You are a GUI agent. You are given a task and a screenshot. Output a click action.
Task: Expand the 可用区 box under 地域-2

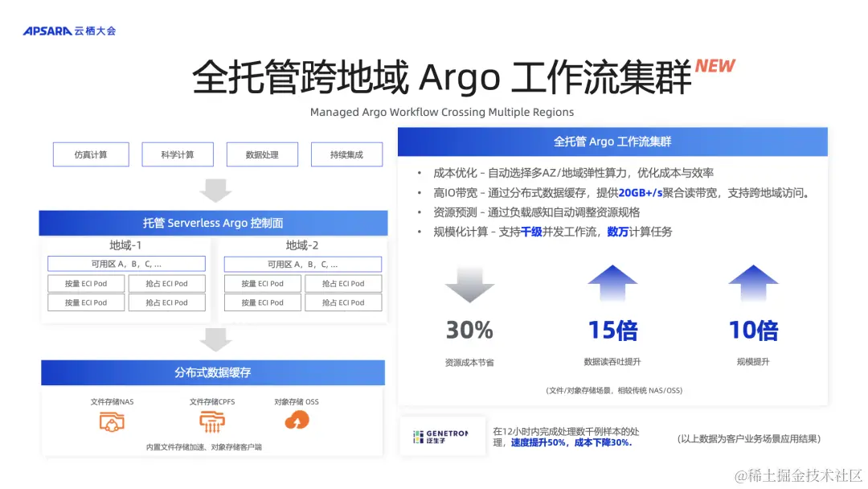tap(302, 264)
